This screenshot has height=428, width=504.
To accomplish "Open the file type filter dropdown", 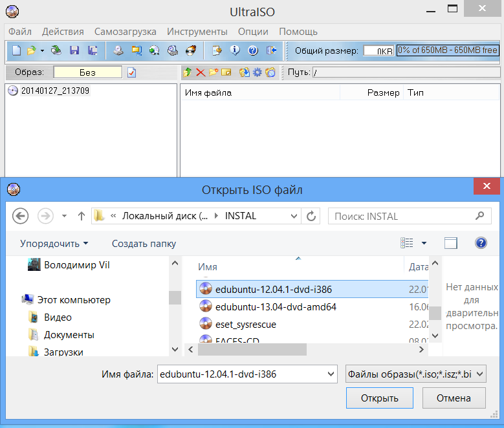I will 415,374.
